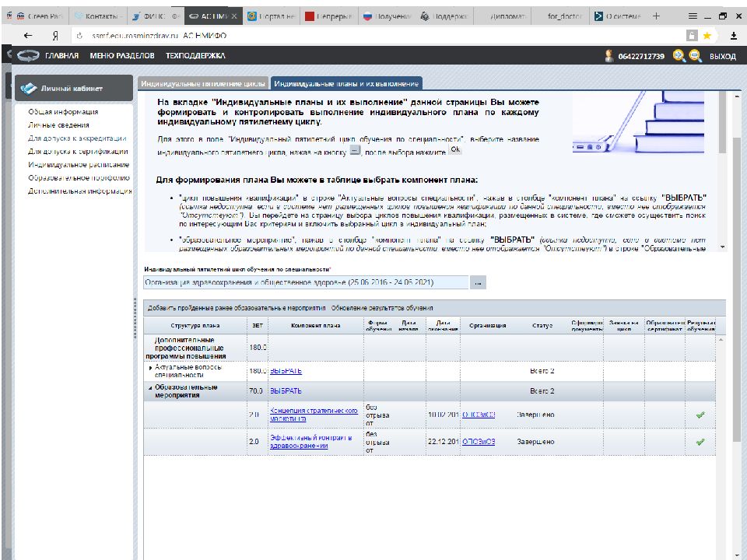
Task: Click the page lock icon in address bar
Action: click(692, 35)
